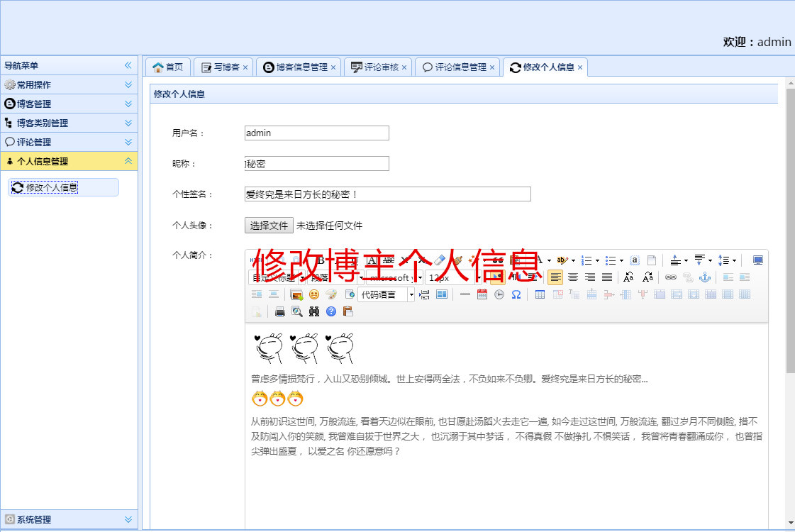Open the editor help question mark icon
The width and height of the screenshot is (795, 532).
click(x=331, y=311)
